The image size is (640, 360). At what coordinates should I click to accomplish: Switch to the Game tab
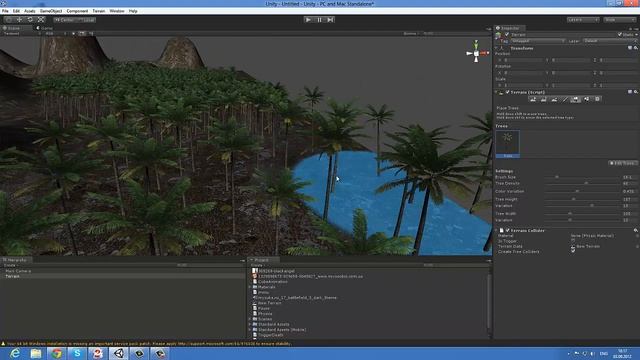[45, 28]
